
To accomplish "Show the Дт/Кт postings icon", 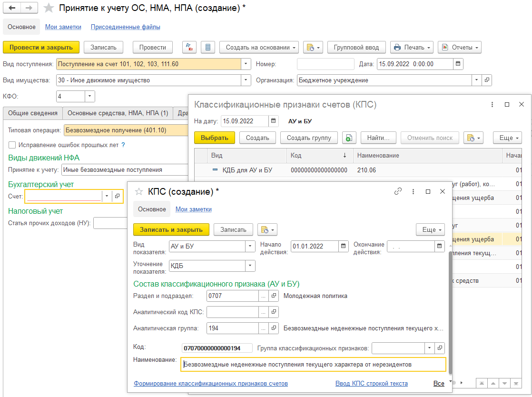I will [189, 48].
